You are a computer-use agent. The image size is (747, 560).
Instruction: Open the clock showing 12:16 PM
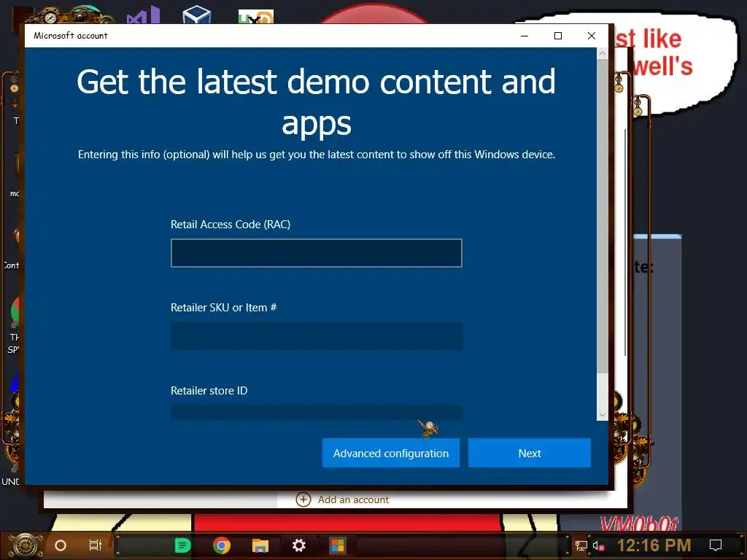[x=654, y=545]
